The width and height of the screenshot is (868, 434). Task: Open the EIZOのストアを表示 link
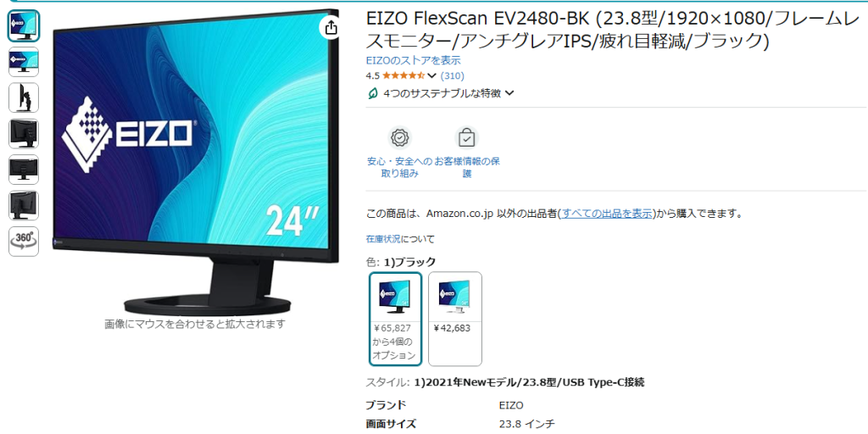tap(414, 60)
